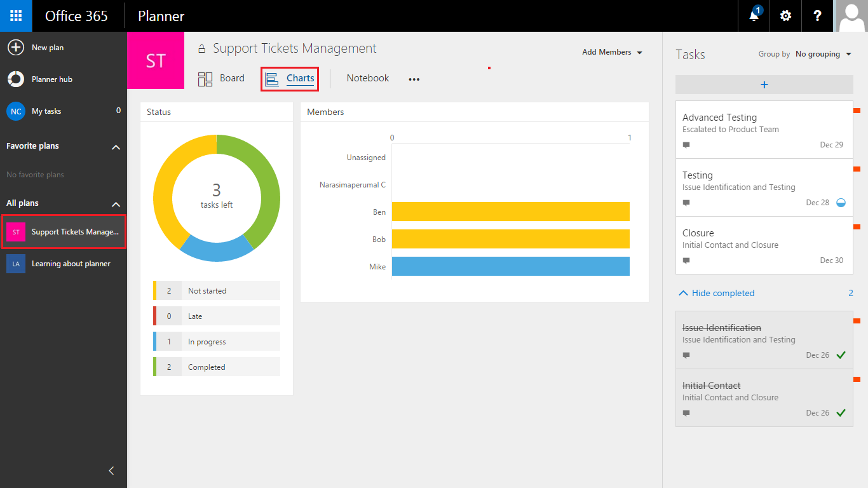Click the Completed legend row

[217, 367]
